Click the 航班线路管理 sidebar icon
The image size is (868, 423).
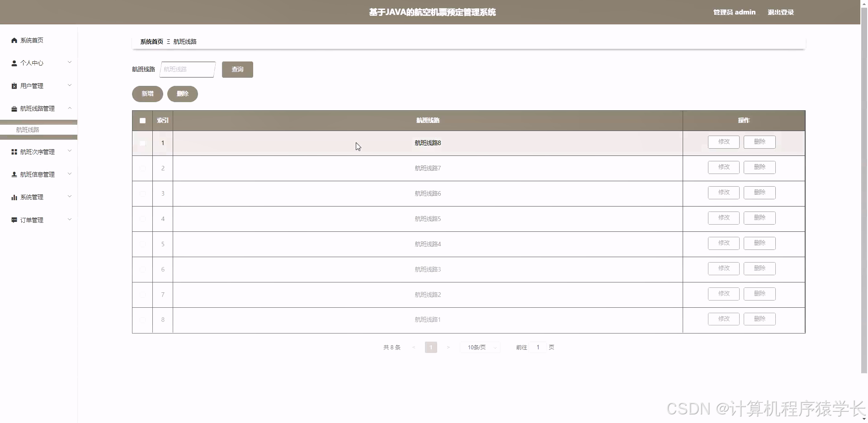pyautogui.click(x=14, y=108)
